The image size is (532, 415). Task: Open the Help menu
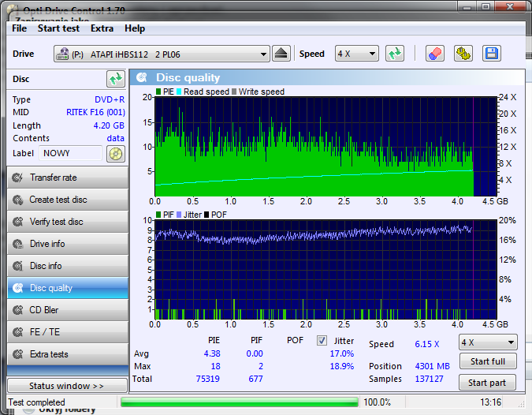pyautogui.click(x=135, y=28)
